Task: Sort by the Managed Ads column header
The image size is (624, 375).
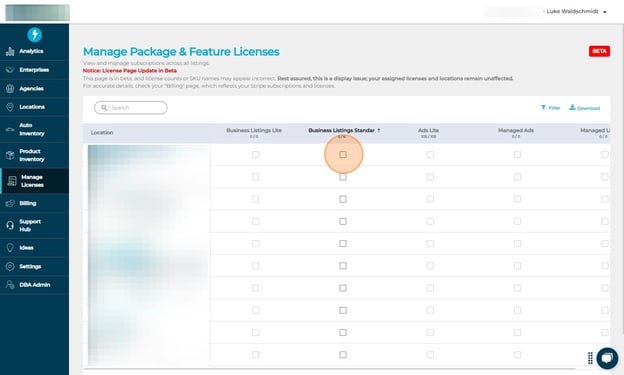Action: tap(516, 130)
